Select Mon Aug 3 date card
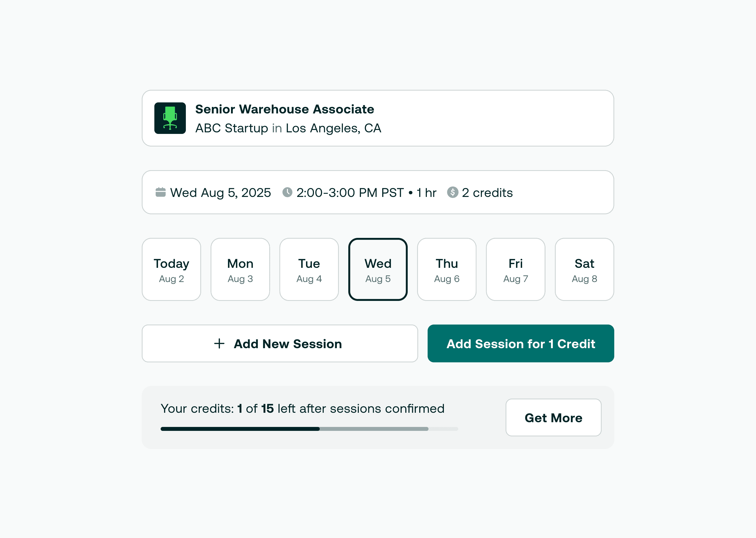The height and width of the screenshot is (538, 756). click(x=240, y=269)
